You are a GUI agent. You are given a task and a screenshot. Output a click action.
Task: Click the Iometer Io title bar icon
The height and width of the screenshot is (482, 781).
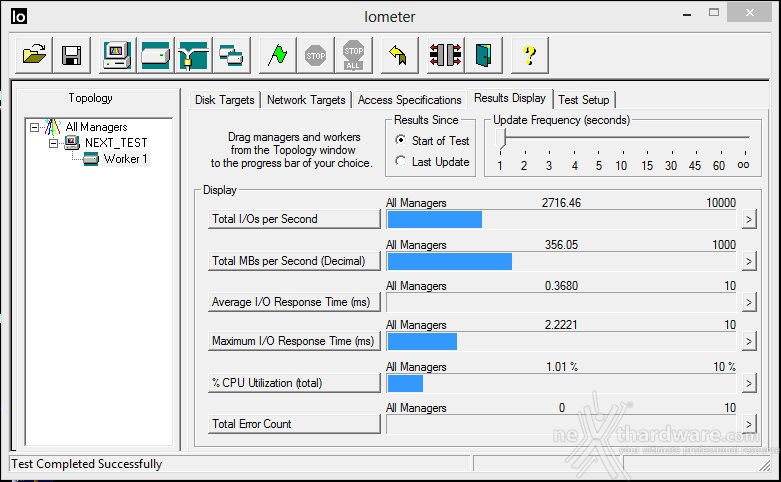18,16
